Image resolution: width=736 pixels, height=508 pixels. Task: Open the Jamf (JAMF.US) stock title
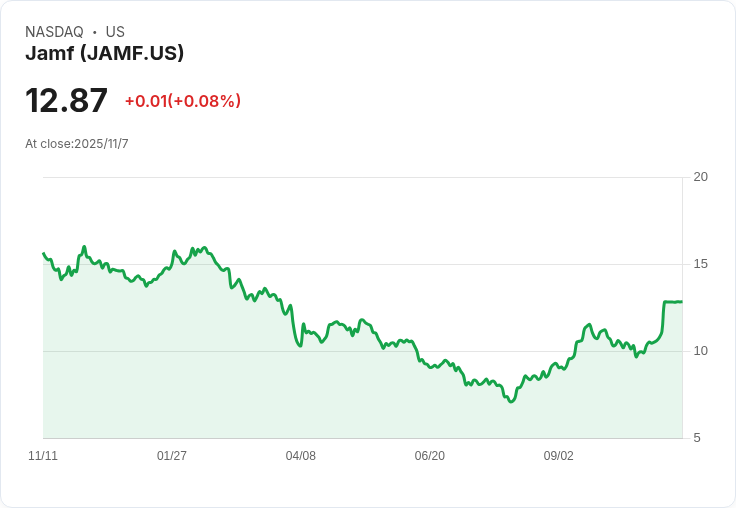pos(104,54)
